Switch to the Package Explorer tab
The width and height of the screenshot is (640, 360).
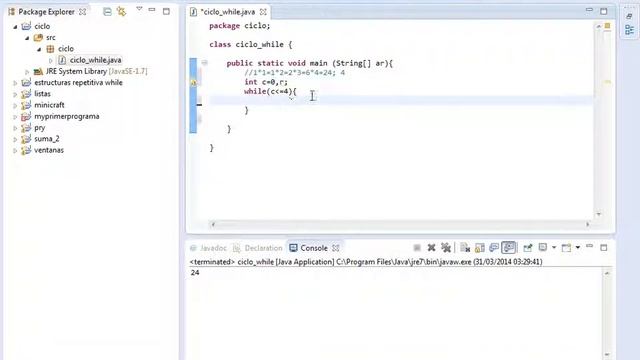47,12
